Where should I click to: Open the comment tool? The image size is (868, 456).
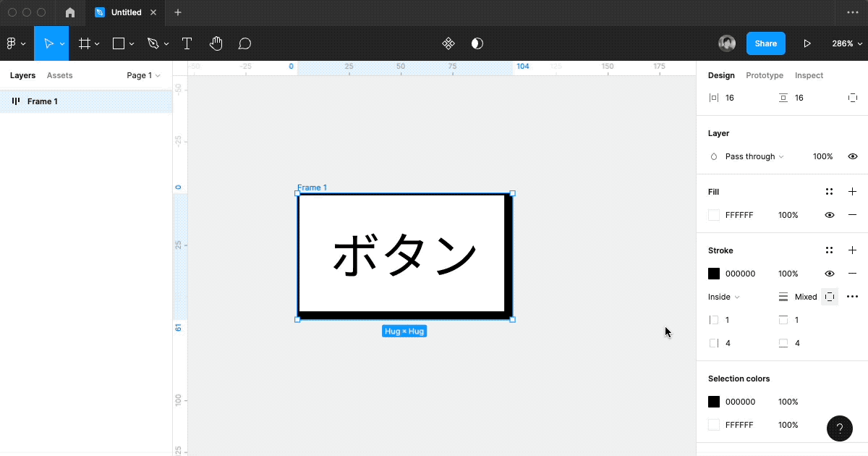(244, 43)
